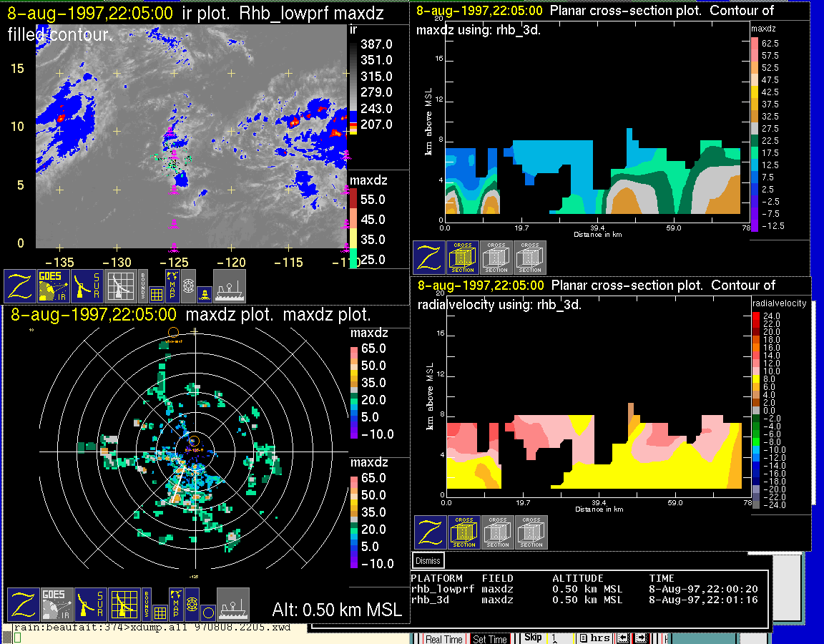The height and width of the screenshot is (644, 824).
Task: Click the radar grid icon in the IR plot toolbar
Action: (x=122, y=286)
